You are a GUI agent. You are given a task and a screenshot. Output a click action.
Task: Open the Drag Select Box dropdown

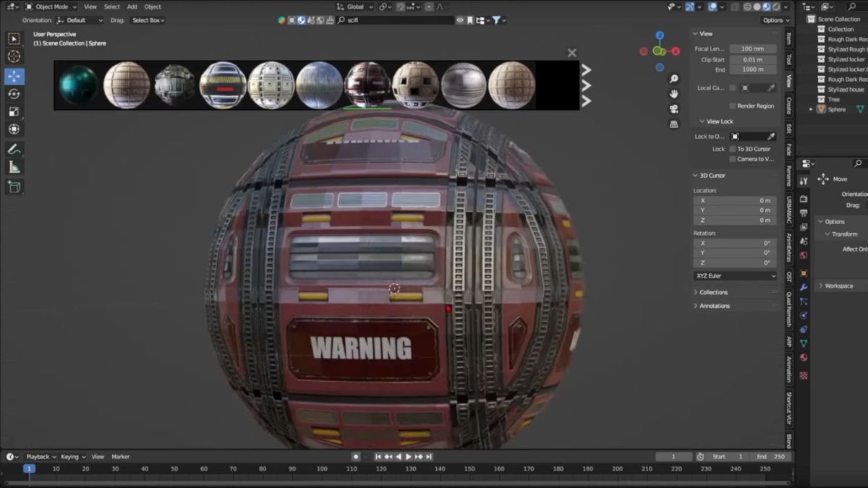(148, 20)
